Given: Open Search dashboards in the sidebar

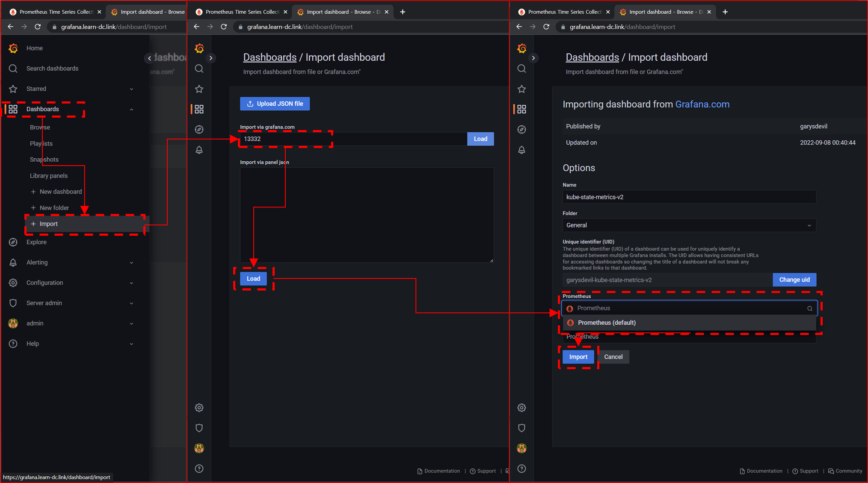Looking at the screenshot, I should point(52,68).
